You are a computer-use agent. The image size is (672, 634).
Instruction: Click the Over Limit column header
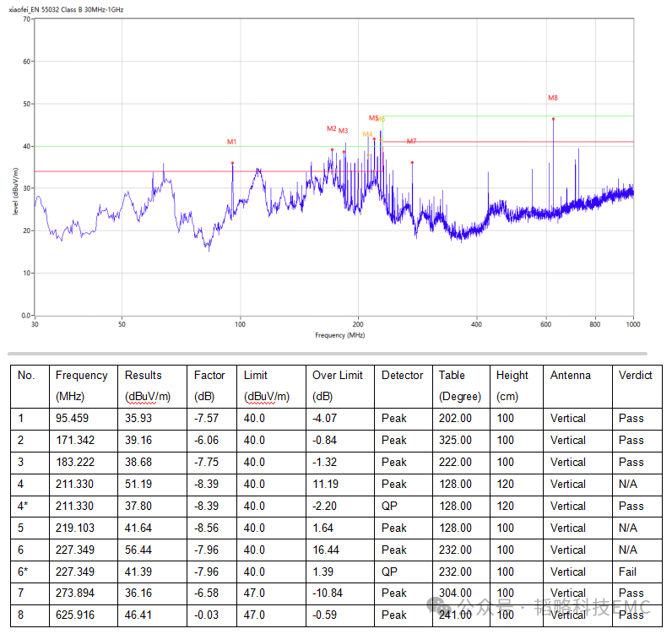tap(337, 376)
